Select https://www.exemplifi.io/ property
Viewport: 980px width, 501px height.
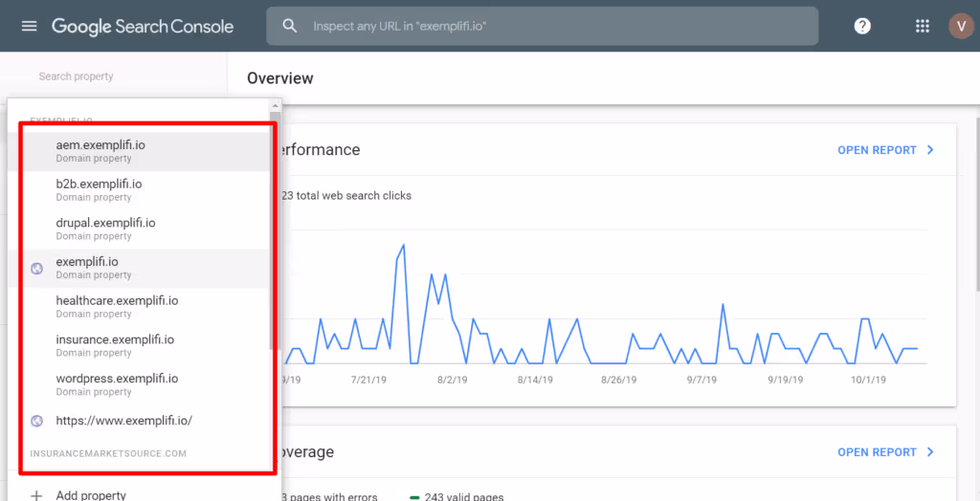(x=138, y=421)
